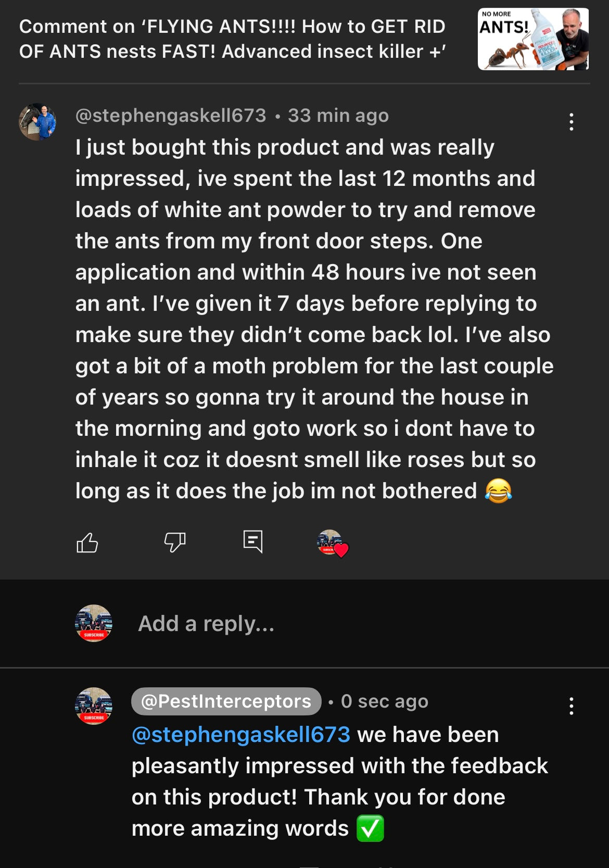
Task: Tap the '0 sec ago' reply timestamp
Action: (x=385, y=701)
